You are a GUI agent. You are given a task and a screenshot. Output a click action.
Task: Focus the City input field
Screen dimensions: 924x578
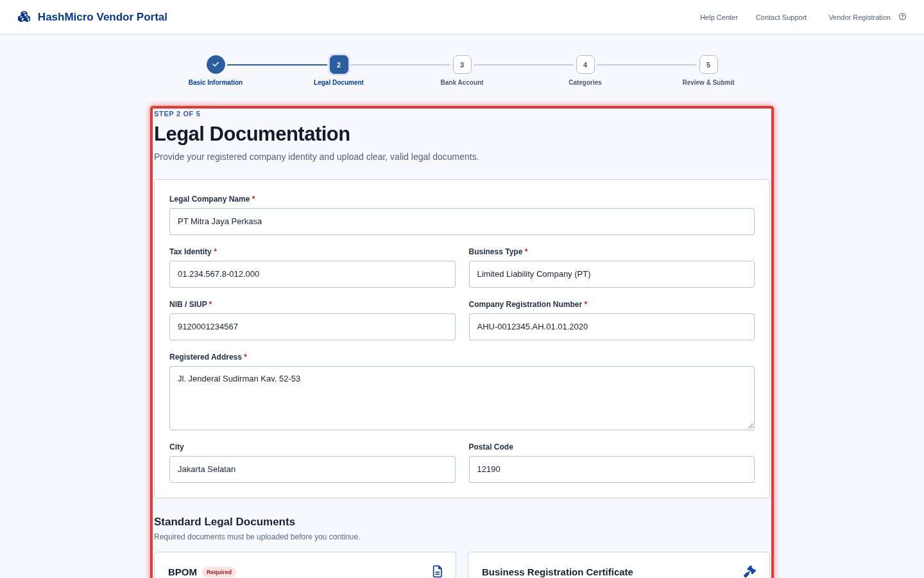pos(312,469)
